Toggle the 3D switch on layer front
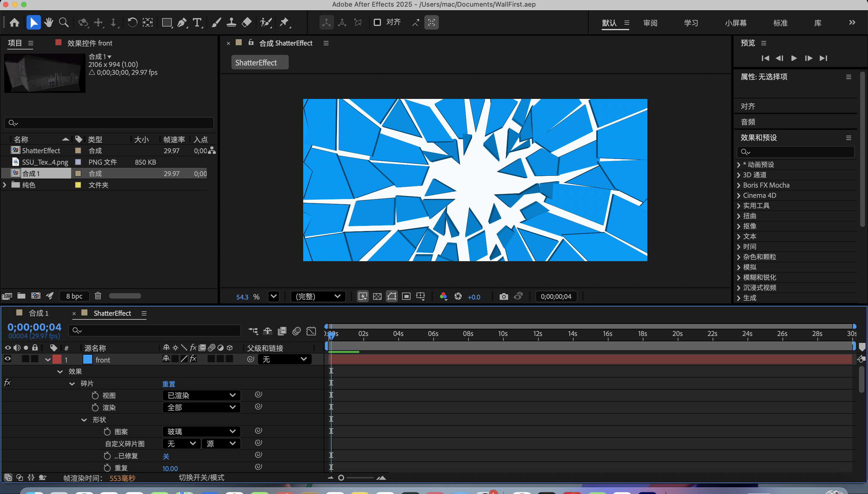The image size is (868, 494). [230, 359]
